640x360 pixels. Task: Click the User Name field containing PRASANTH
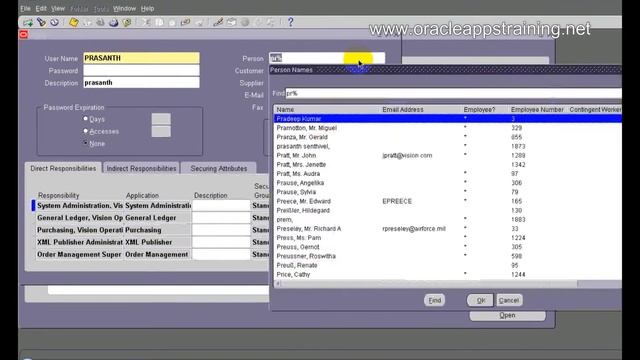pos(141,58)
